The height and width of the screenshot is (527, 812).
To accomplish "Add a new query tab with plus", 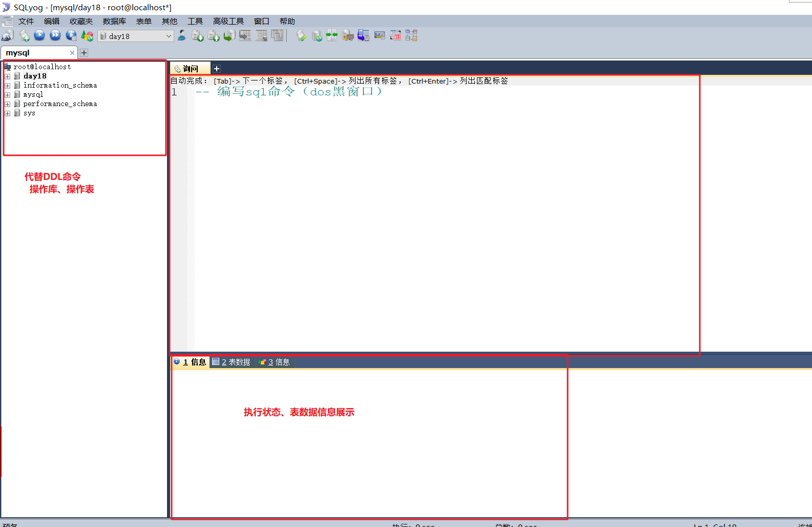I will click(x=217, y=69).
